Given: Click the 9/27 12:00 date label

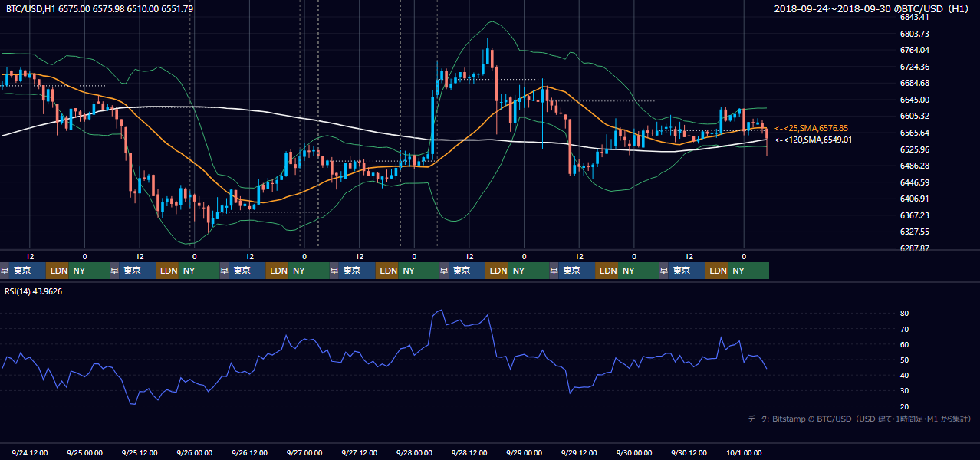Looking at the screenshot, I should tap(360, 453).
